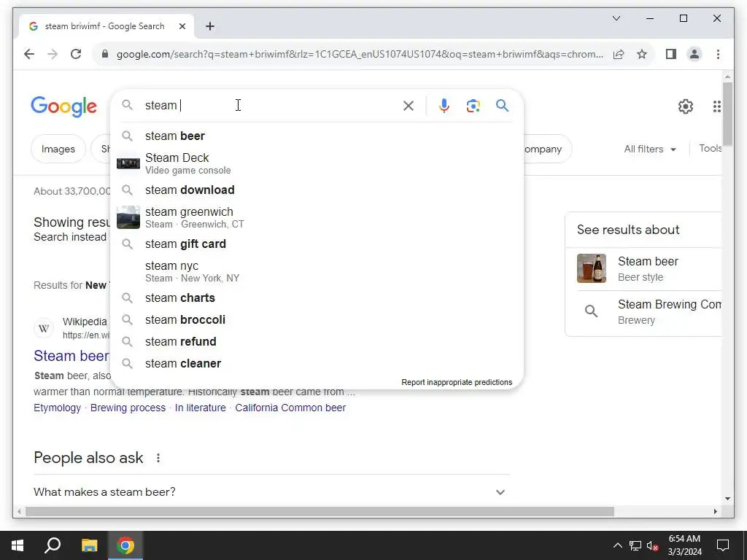The image size is (747, 560).
Task: Choose steam refund suggestion
Action: pos(317,342)
